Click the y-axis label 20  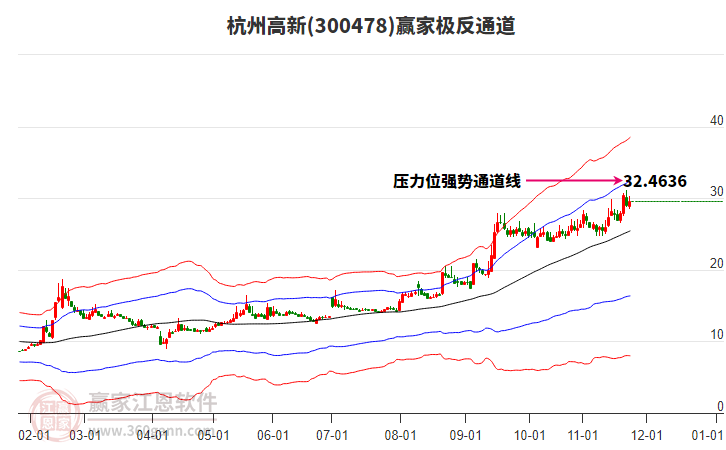tap(717, 263)
